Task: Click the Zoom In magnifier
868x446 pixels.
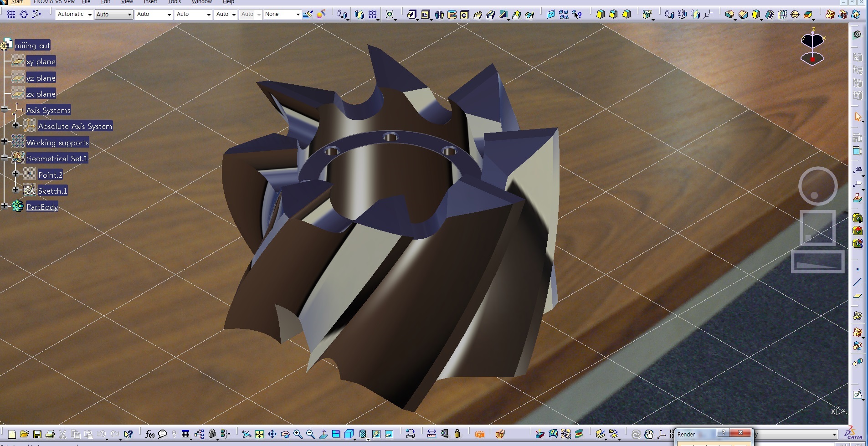Action: tap(298, 434)
